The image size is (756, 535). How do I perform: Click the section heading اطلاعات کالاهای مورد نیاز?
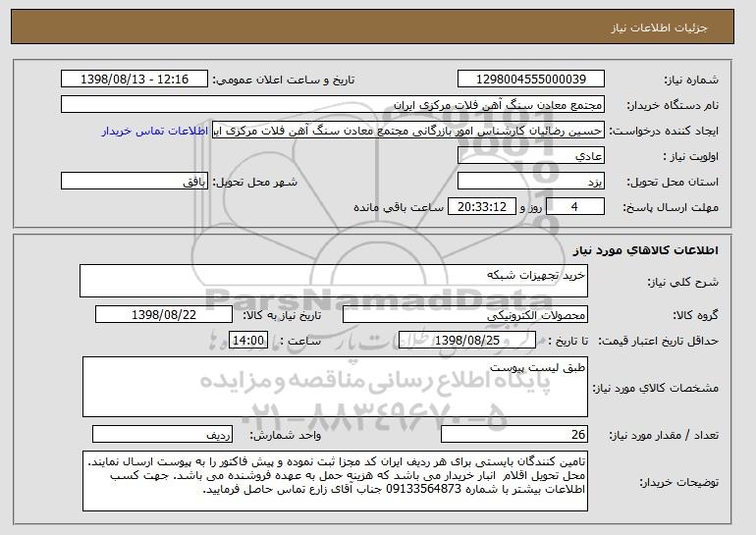pyautogui.click(x=646, y=250)
